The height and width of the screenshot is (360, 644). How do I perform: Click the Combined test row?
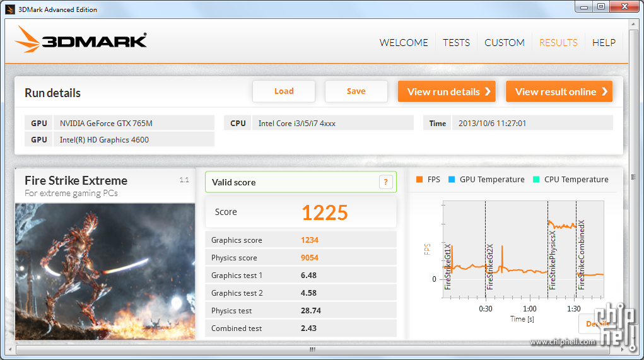coord(301,328)
